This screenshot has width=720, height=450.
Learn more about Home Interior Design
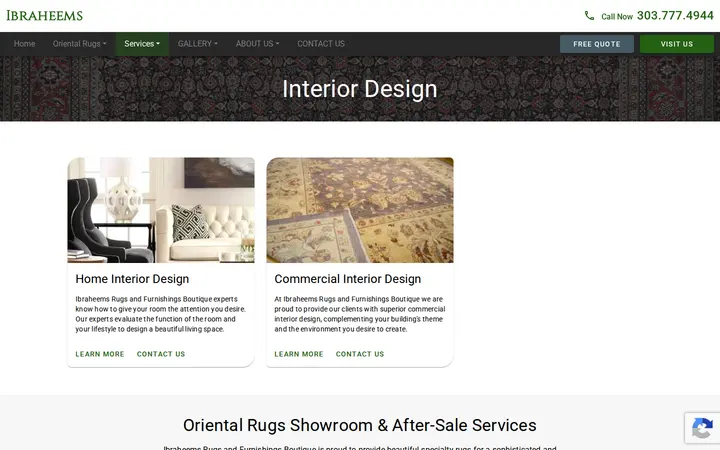pos(100,354)
